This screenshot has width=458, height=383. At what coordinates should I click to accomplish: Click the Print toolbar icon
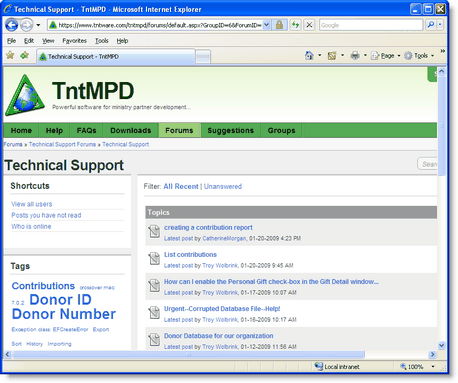click(355, 56)
